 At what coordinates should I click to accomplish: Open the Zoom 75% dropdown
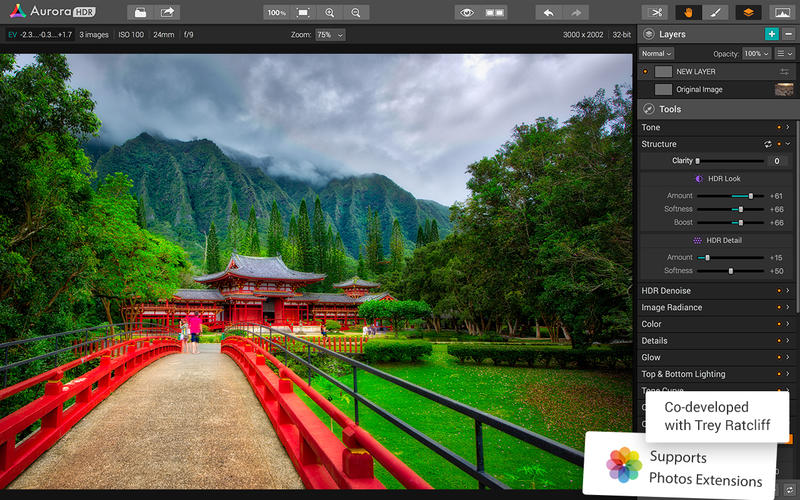click(330, 35)
